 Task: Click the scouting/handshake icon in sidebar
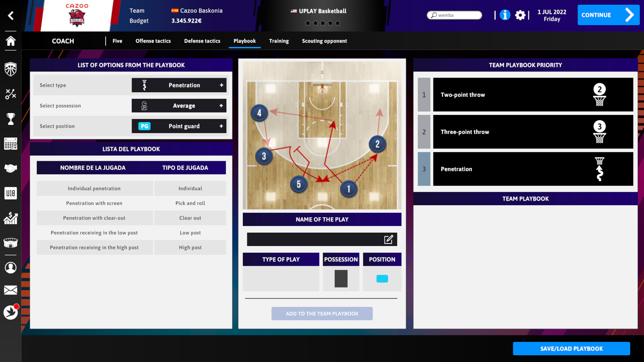[x=11, y=168]
